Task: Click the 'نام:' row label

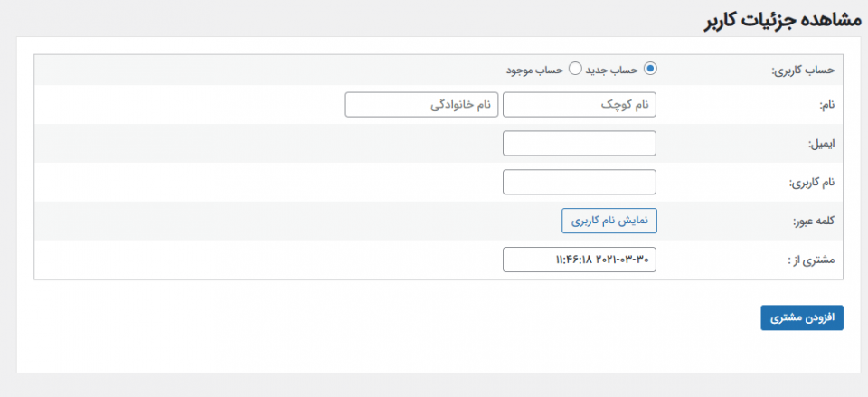Action: click(x=826, y=106)
